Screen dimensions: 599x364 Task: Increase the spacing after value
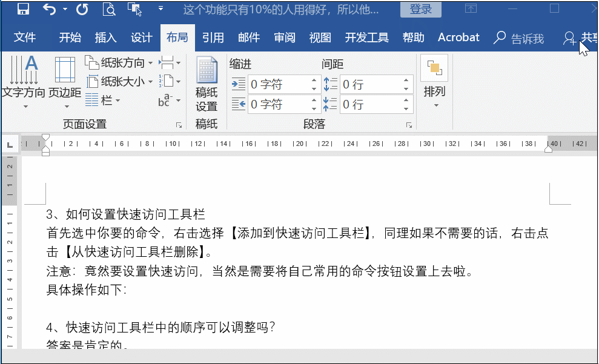coord(406,100)
